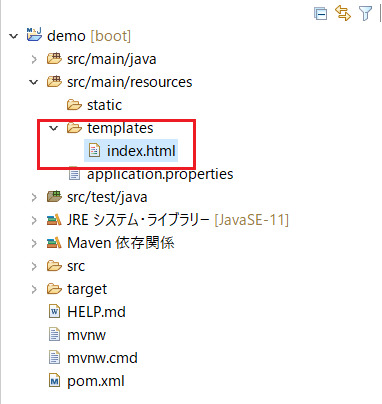
Task: Select the application.properties label
Action: (160, 174)
